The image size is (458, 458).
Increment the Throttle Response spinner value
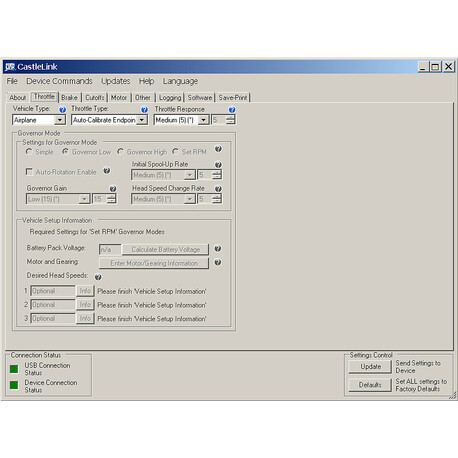(230, 118)
